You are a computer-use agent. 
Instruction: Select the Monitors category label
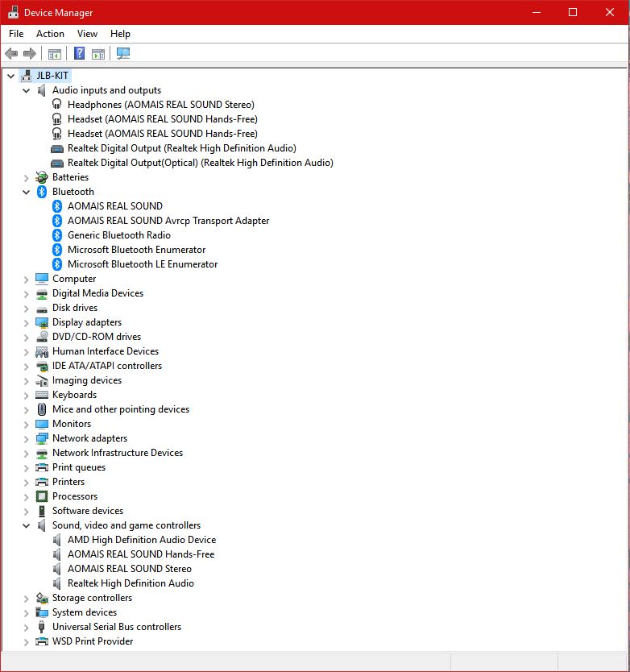pyautogui.click(x=72, y=424)
